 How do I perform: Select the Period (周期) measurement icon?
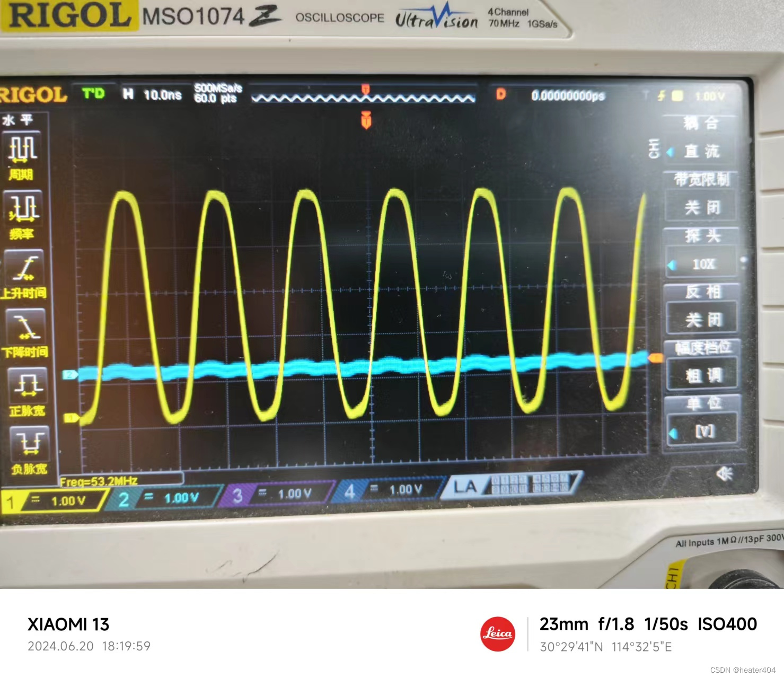tap(22, 149)
